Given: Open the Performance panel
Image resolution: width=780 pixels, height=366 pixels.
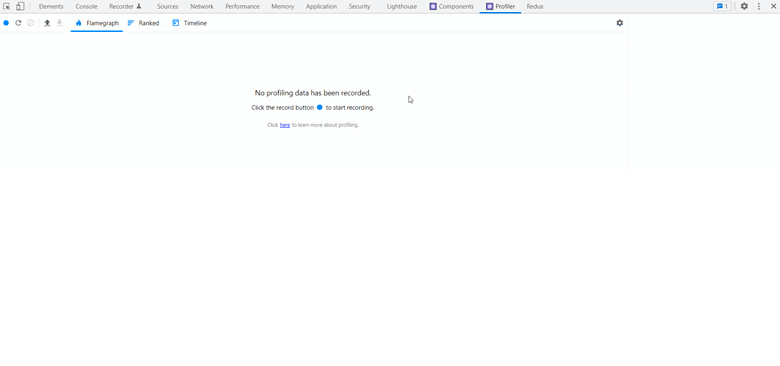Looking at the screenshot, I should coord(242,6).
